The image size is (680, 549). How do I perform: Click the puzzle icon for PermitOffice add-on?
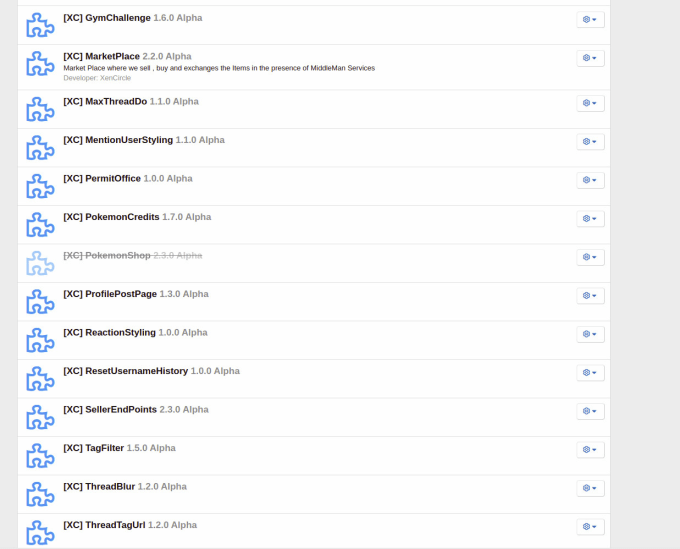click(x=40, y=186)
